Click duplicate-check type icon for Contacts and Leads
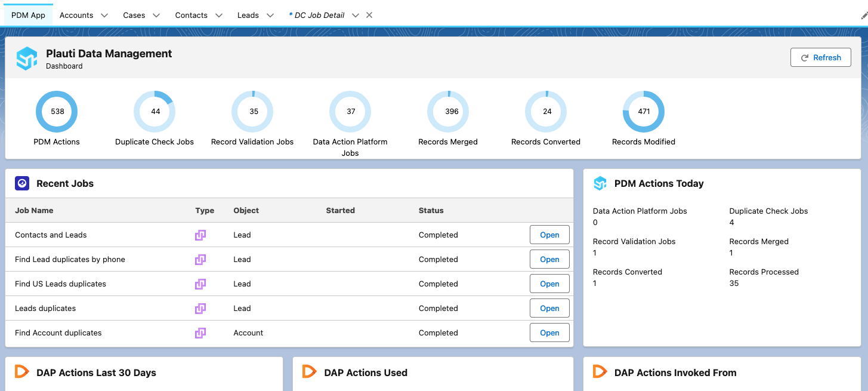868x391 pixels. point(200,235)
